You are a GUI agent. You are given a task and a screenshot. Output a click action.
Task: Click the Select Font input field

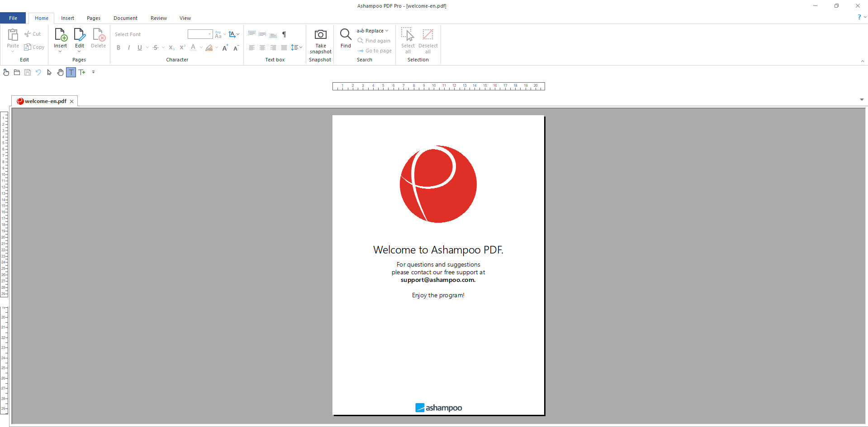[x=149, y=34]
